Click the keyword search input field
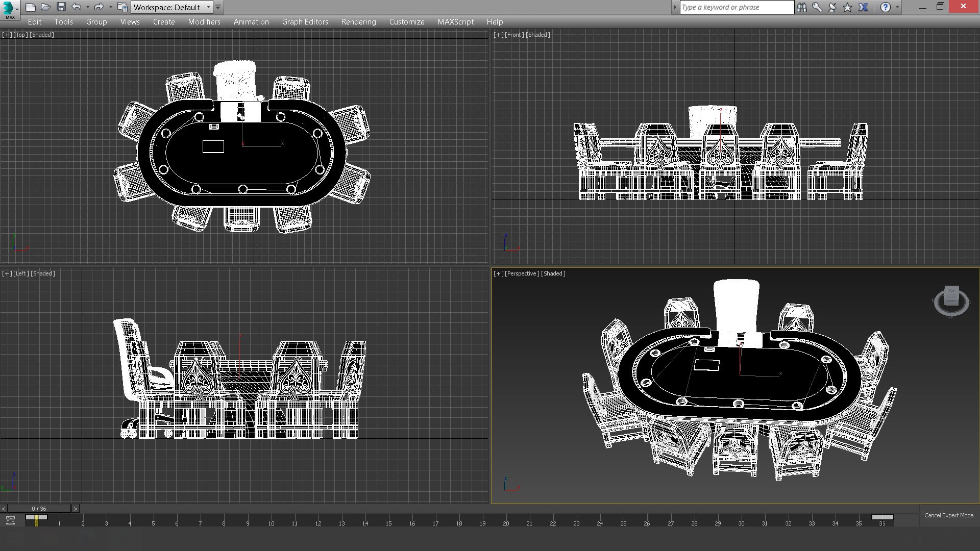The width and height of the screenshot is (980, 551). 737,7
